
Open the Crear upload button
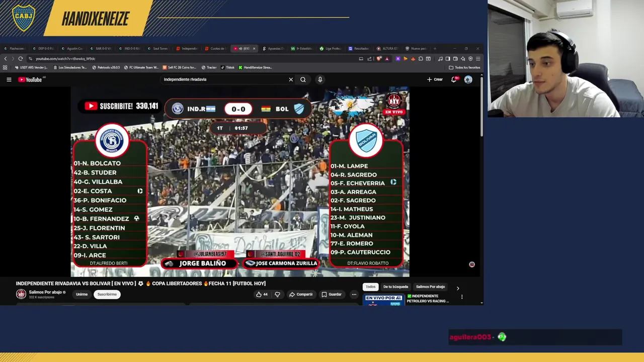click(x=435, y=79)
